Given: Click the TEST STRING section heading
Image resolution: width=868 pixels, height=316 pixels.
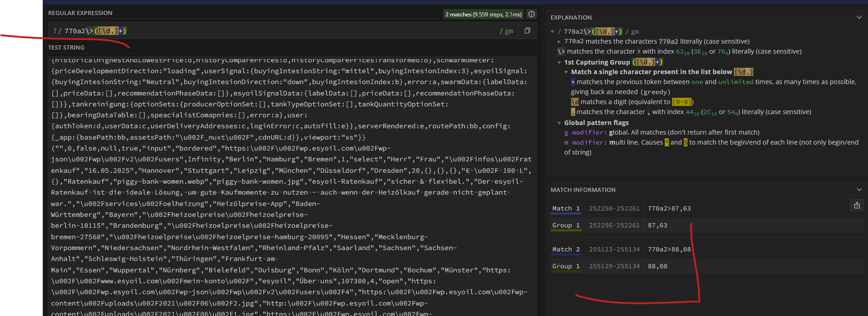Looking at the screenshot, I should [66, 47].
